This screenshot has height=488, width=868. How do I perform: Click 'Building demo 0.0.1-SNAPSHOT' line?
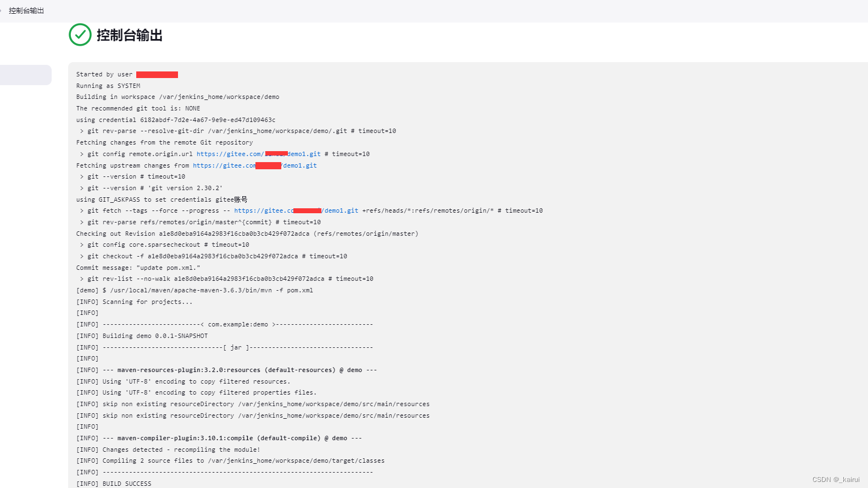tap(142, 336)
